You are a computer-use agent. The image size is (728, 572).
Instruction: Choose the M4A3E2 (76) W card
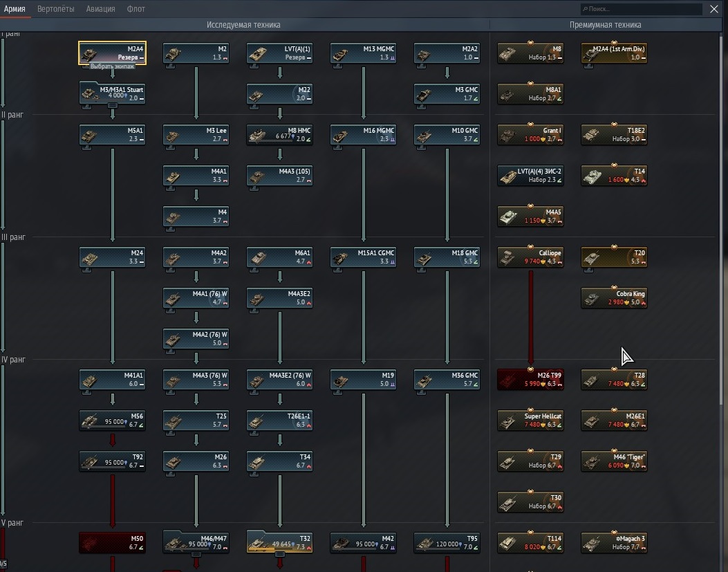(x=279, y=380)
